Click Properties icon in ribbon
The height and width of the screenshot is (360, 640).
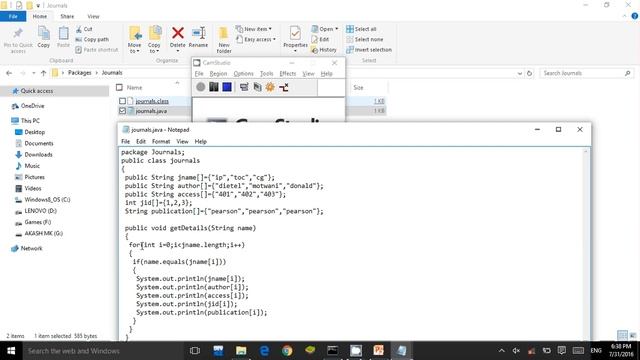295,38
